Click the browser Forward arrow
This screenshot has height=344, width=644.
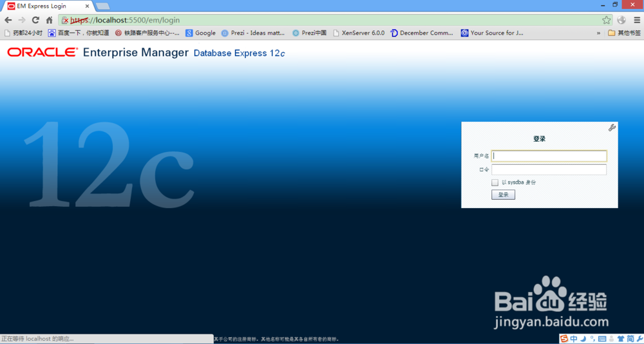22,20
